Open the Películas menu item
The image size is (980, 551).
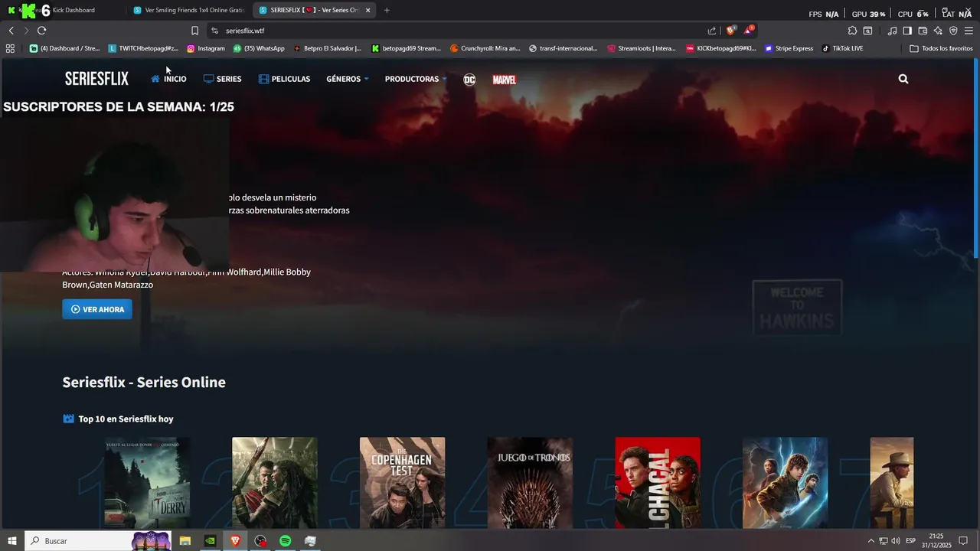[x=285, y=79]
